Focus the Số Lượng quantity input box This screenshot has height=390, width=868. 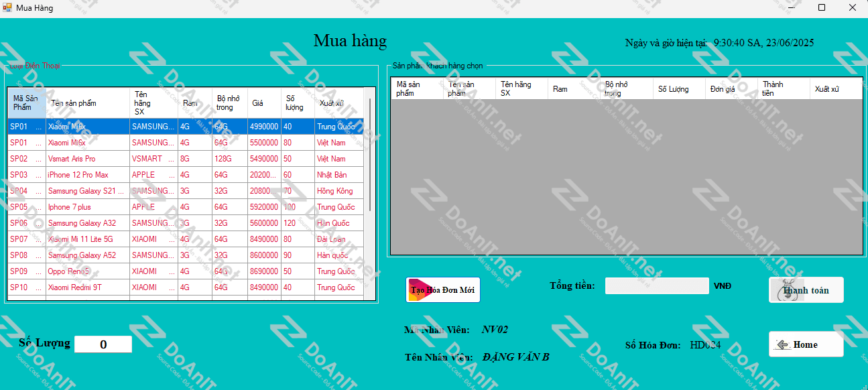[103, 344]
